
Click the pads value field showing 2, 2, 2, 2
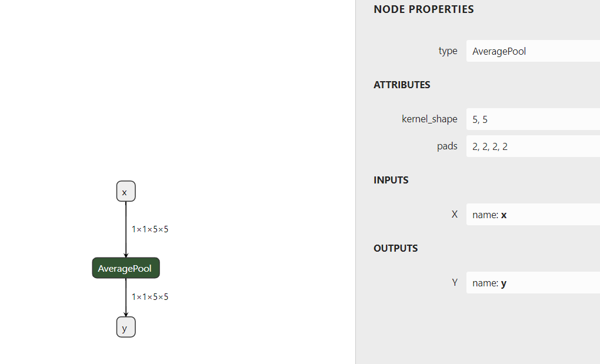[x=529, y=146]
